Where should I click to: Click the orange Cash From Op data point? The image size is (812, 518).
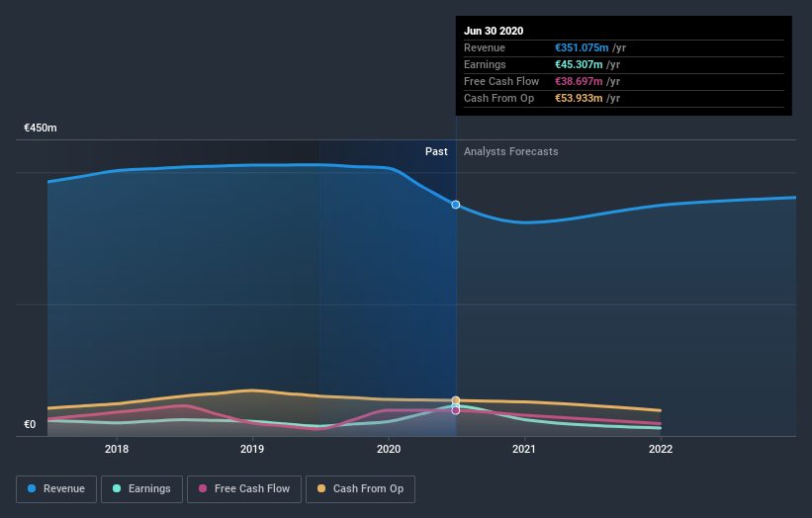coord(456,400)
